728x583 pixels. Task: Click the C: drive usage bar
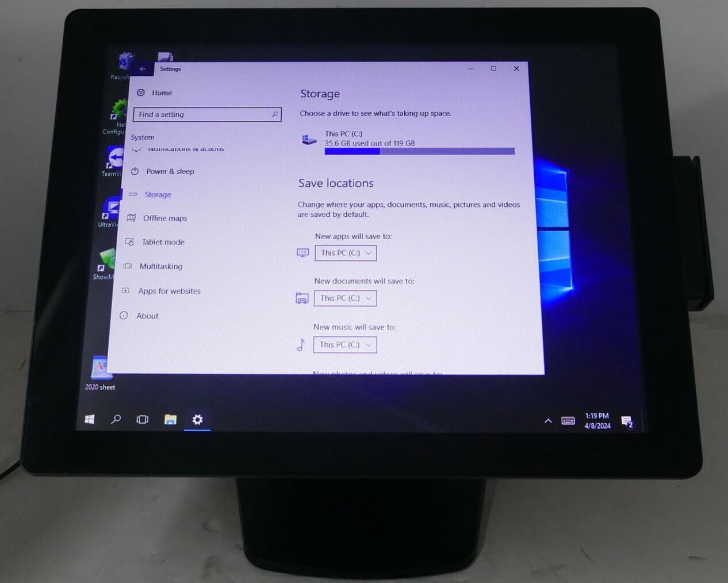pyautogui.click(x=420, y=152)
